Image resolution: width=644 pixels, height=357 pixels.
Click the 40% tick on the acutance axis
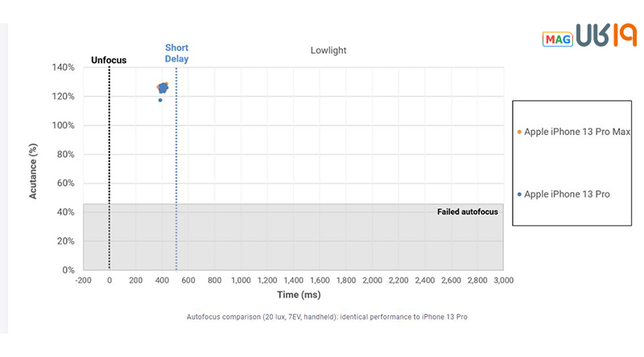pos(66,212)
